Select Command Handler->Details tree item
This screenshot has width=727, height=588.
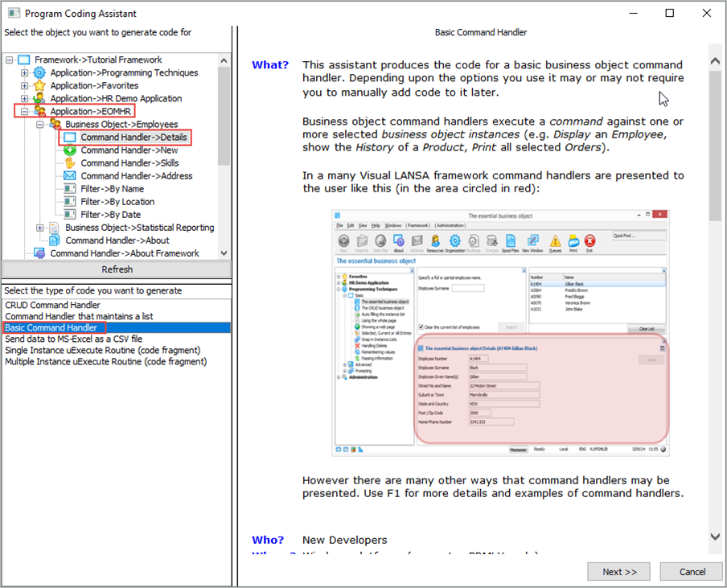[134, 138]
